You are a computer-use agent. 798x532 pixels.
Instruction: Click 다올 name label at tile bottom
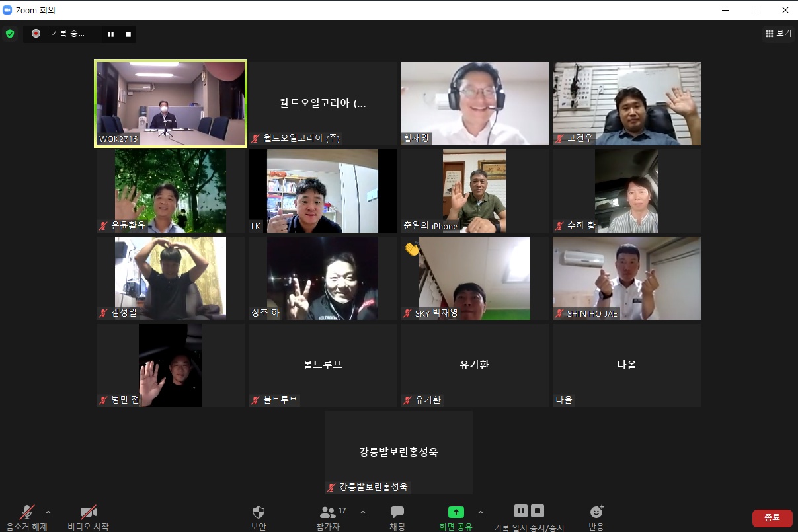coord(564,400)
